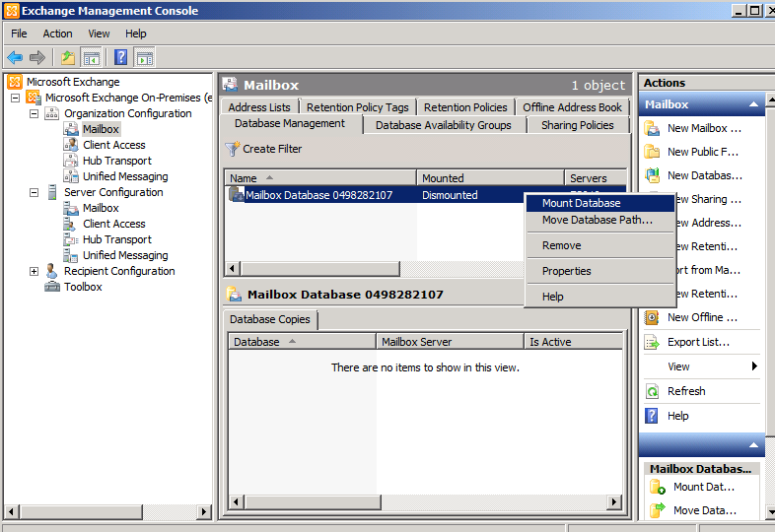Select Toolbox in the console tree

[x=83, y=287]
